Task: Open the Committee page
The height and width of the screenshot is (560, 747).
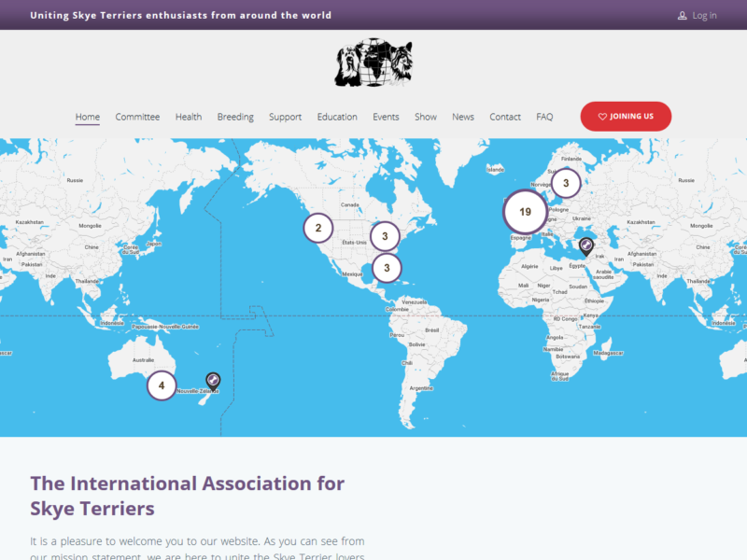Action: (137, 117)
